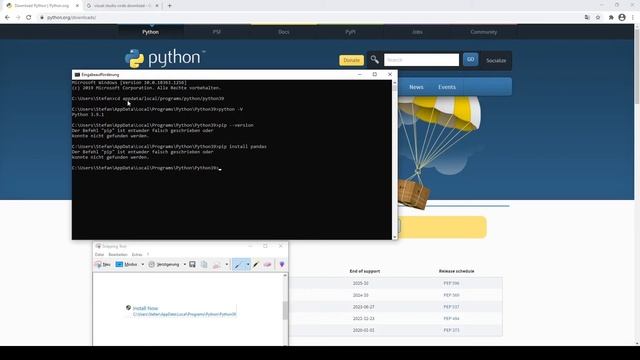Click the browser page vertical scrollbar

(x=637, y=67)
